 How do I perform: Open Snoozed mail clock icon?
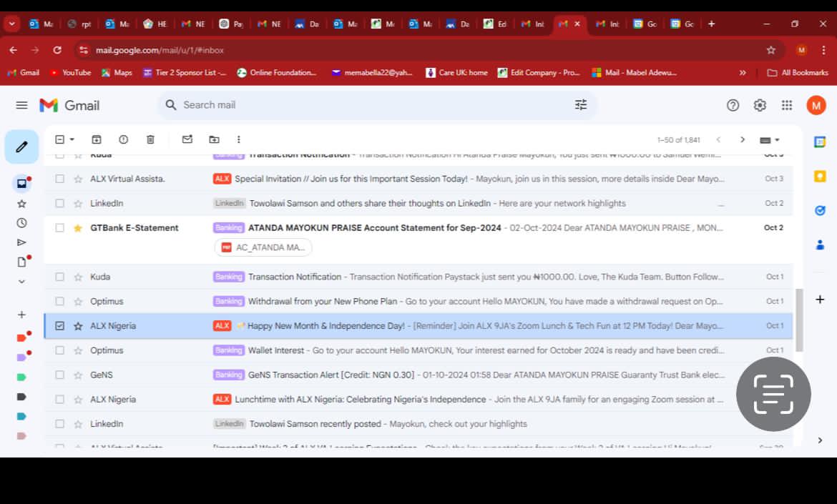tap(21, 223)
